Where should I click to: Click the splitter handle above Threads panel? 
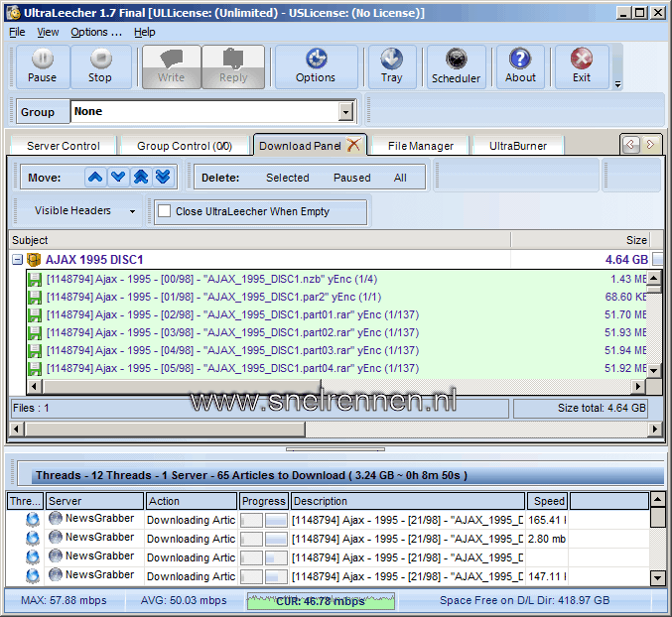click(336, 449)
